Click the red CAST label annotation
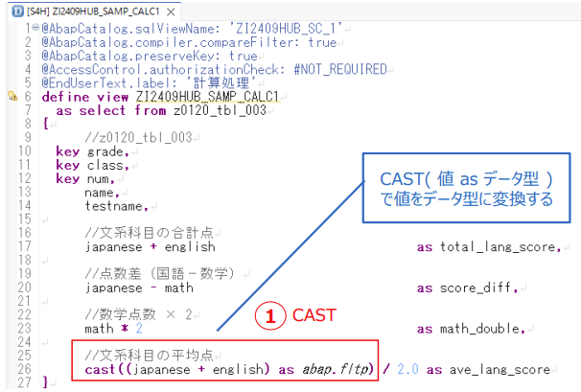581x392 pixels. 314,315
